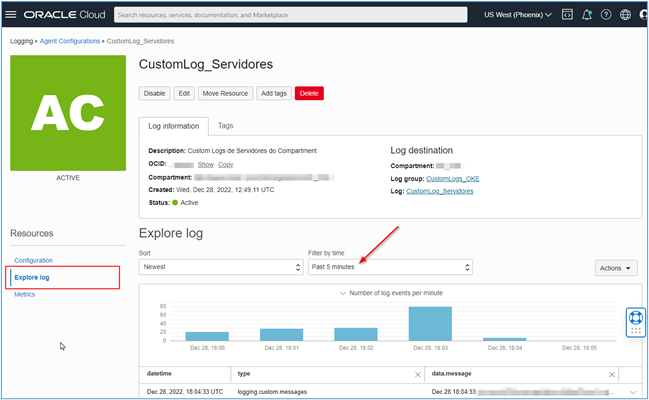
Task: Click the Dec 28, 18:00 chart bar
Action: 207,336
